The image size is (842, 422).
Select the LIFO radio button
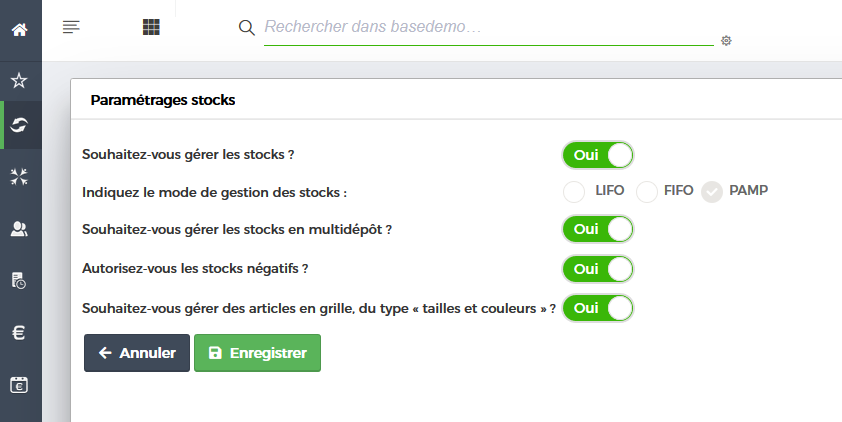(x=574, y=191)
